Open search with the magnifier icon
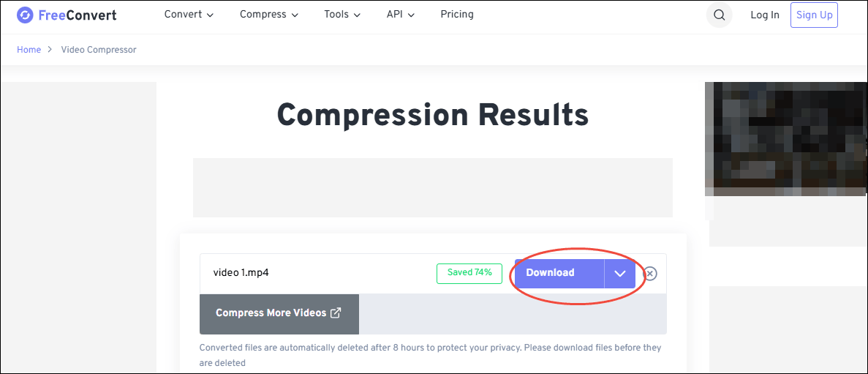The height and width of the screenshot is (374, 868). (720, 15)
